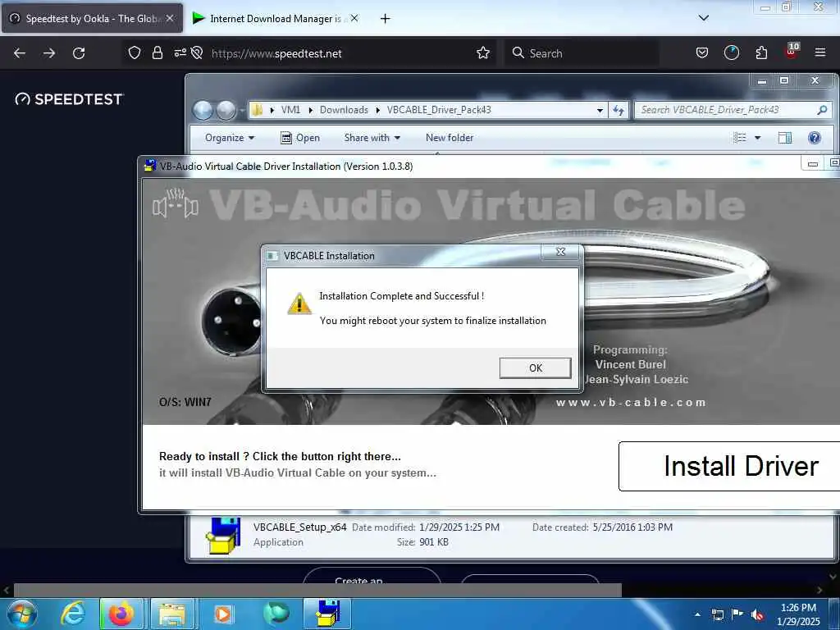Screen dimensions: 840x630
Task: Expand the Explorer address bar dropdown
Action: tap(600, 111)
